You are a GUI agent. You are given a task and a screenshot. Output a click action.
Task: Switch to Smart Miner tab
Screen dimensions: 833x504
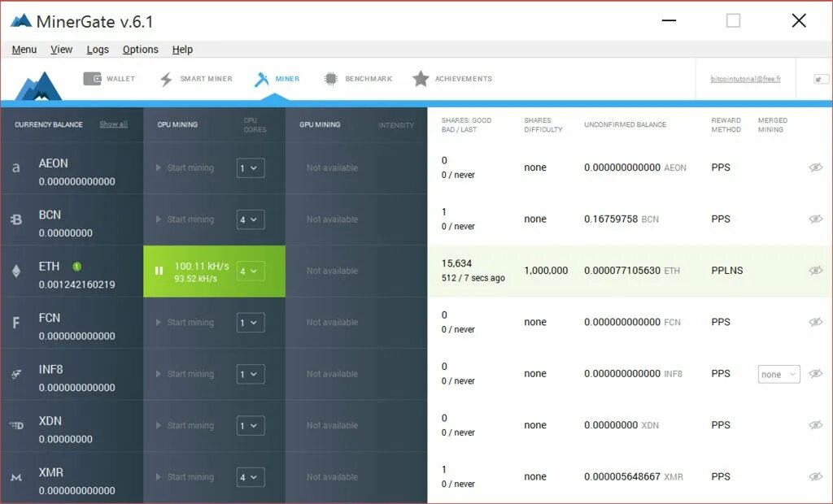click(x=196, y=79)
